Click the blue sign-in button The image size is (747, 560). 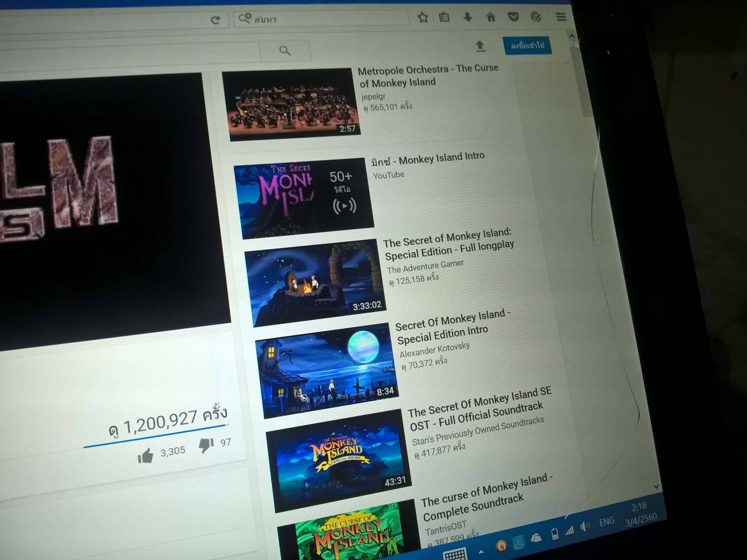pos(527,46)
